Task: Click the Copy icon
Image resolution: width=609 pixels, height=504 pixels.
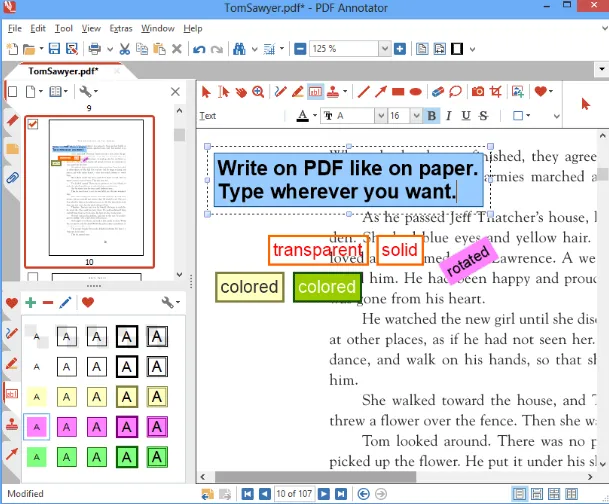Action: [142, 49]
